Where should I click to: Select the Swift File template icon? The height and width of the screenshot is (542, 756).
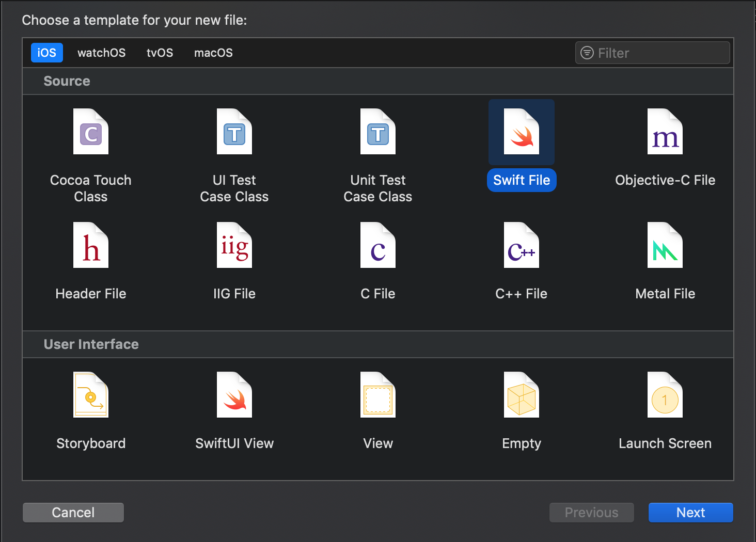click(x=522, y=132)
